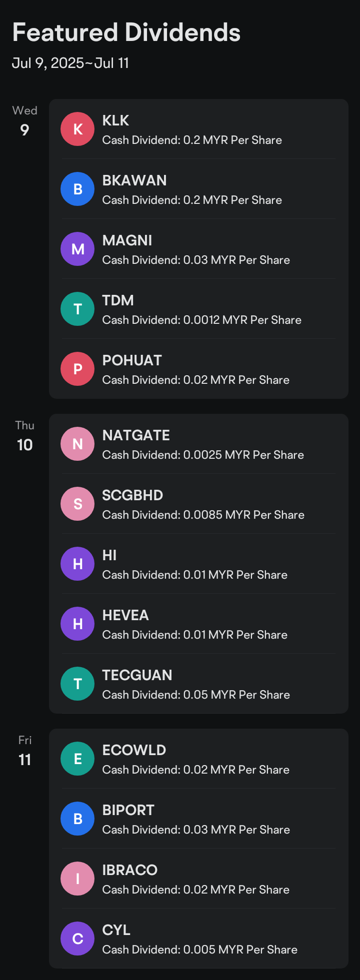This screenshot has width=360, height=980.
Task: Select the Fri 11 date label
Action: (x=24, y=751)
